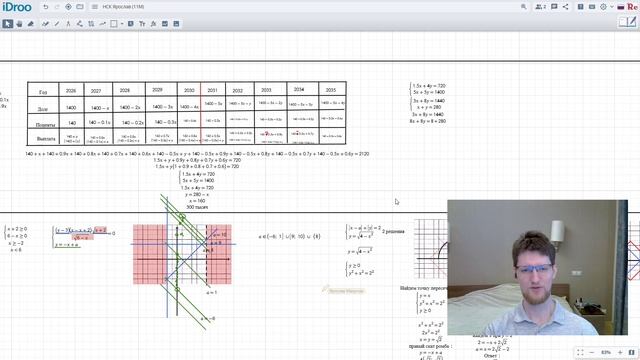Open the chat panel
640x360 pixels.
coord(554,7)
